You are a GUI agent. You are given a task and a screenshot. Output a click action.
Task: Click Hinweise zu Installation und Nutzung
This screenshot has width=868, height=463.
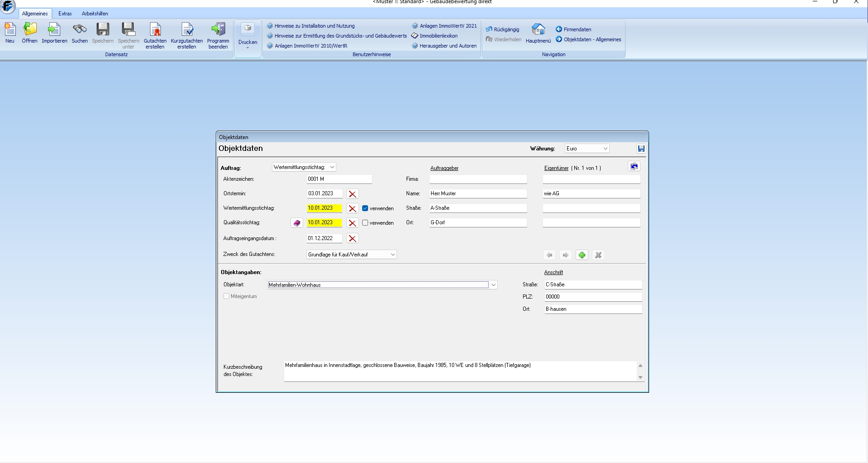tap(314, 26)
